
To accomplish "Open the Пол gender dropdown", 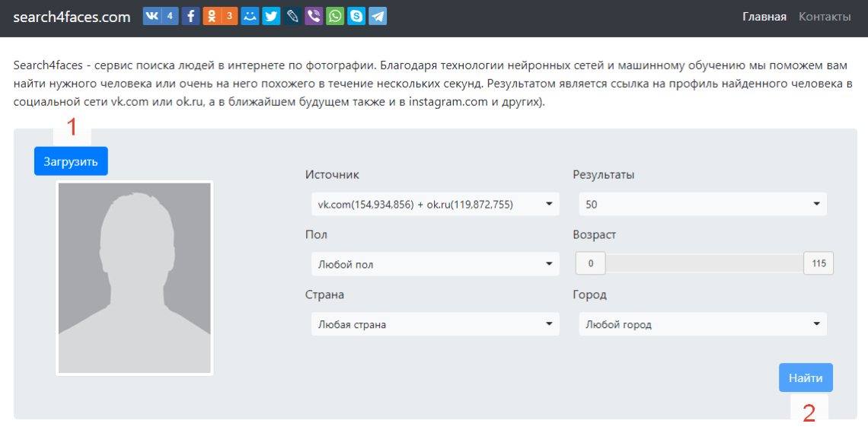I will 435,264.
